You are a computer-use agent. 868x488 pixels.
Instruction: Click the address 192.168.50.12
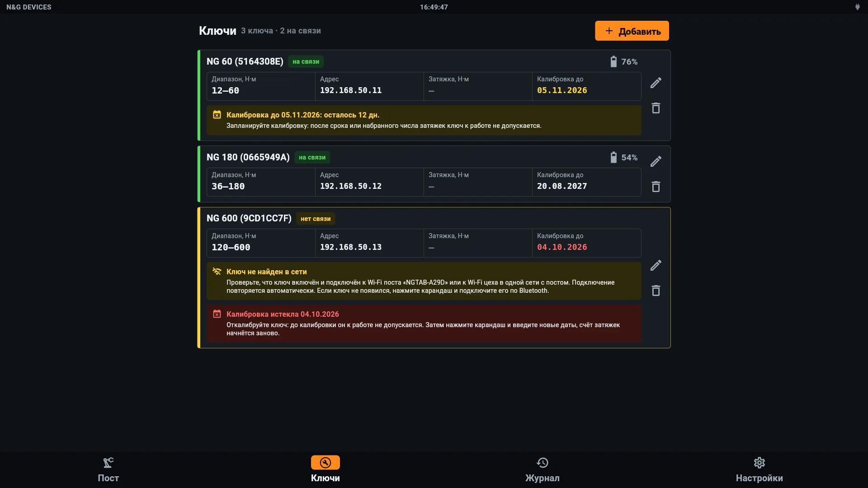pos(351,186)
